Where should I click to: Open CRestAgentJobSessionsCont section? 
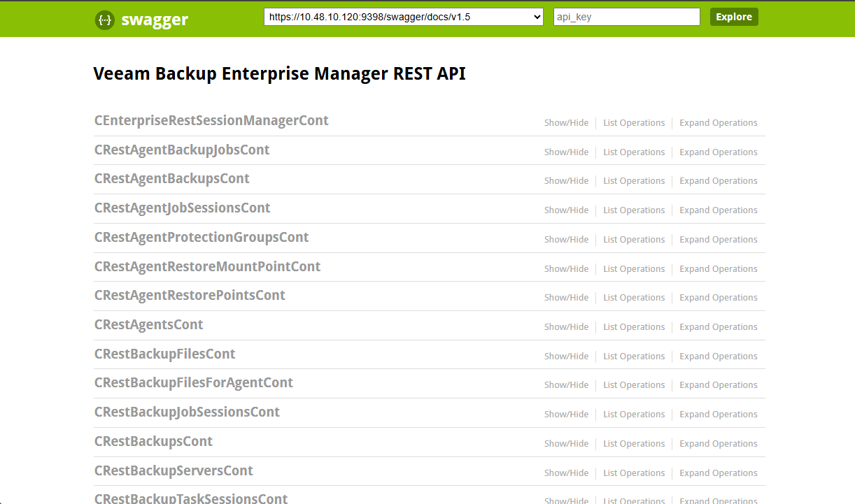(183, 208)
